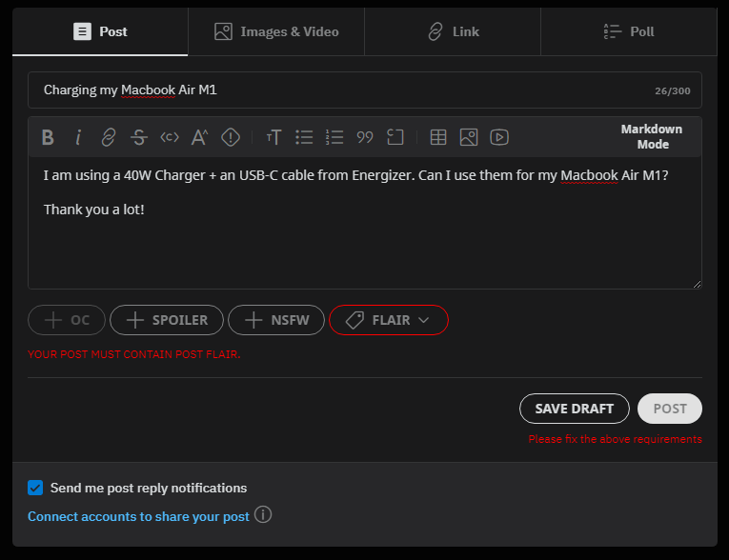Switch to Images & Video tab
This screenshot has height=560, width=729.
click(x=276, y=31)
